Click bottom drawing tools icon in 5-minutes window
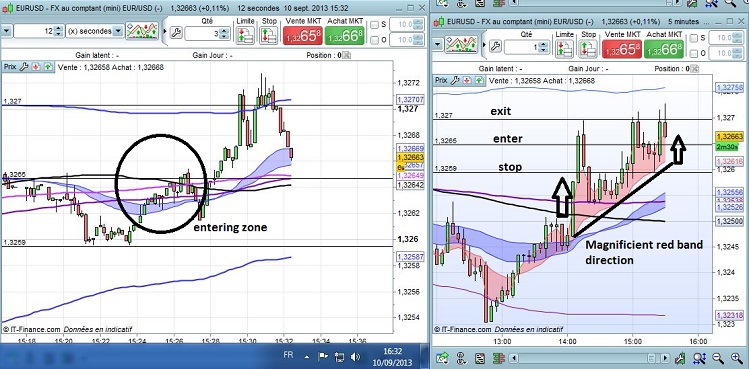 tap(680, 357)
